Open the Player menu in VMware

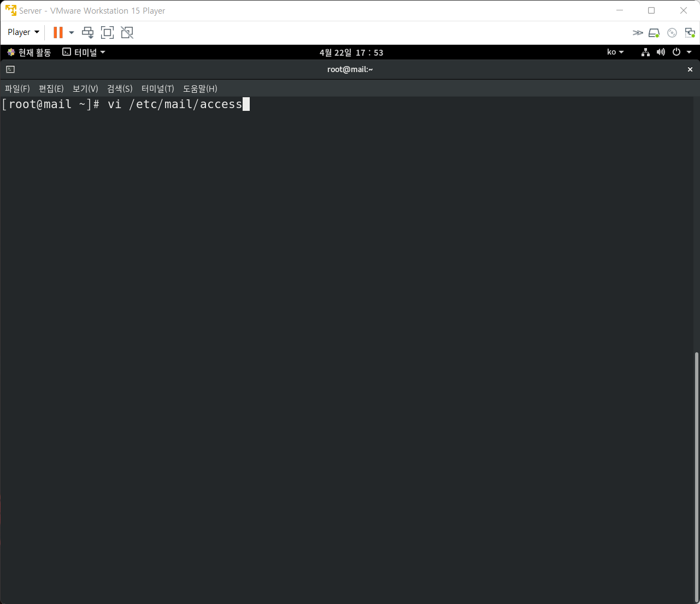[23, 32]
